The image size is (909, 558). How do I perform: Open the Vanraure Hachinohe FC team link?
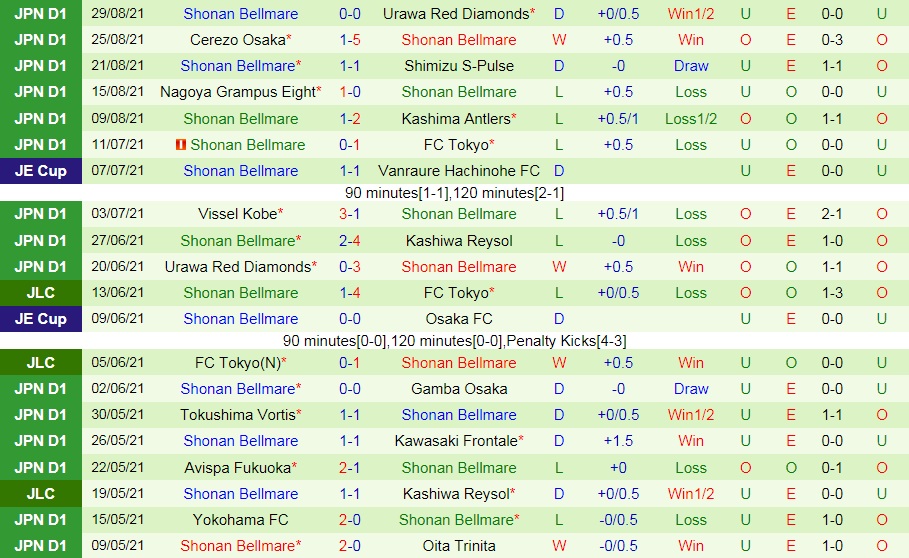(x=459, y=171)
